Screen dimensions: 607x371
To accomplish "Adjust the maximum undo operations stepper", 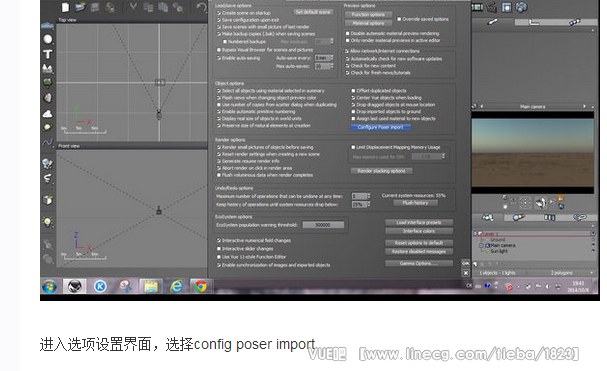I will coord(369,196).
